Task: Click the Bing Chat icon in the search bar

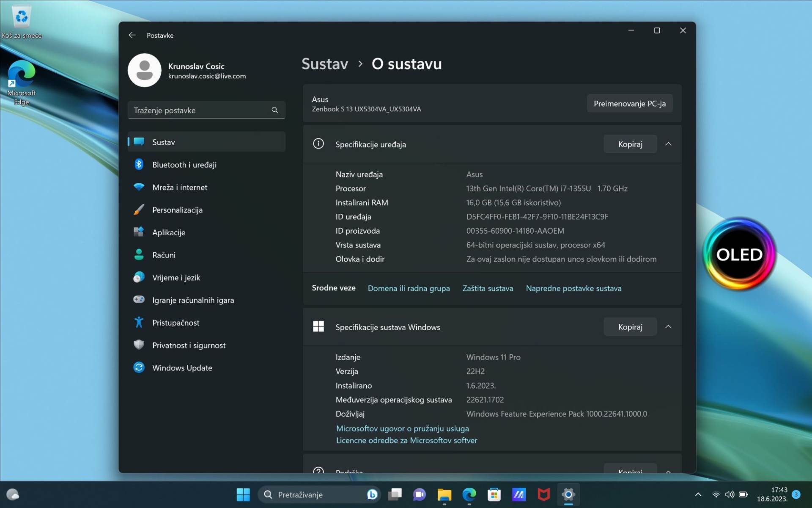Action: (371, 494)
